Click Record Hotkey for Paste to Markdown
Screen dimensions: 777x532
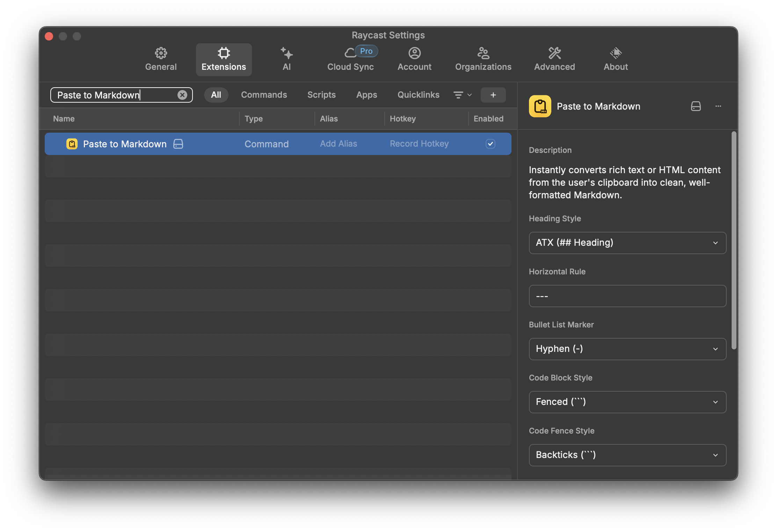[x=419, y=144]
